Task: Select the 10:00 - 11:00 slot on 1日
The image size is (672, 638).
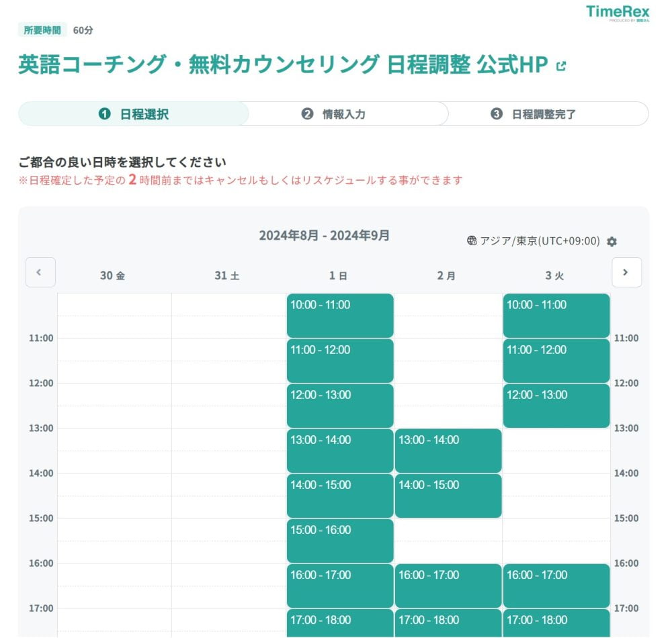Action: pyautogui.click(x=339, y=314)
